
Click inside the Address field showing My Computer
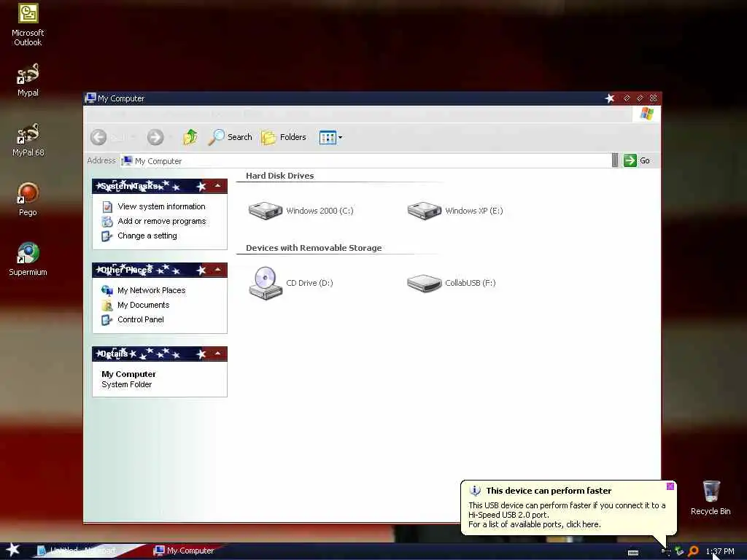point(366,161)
